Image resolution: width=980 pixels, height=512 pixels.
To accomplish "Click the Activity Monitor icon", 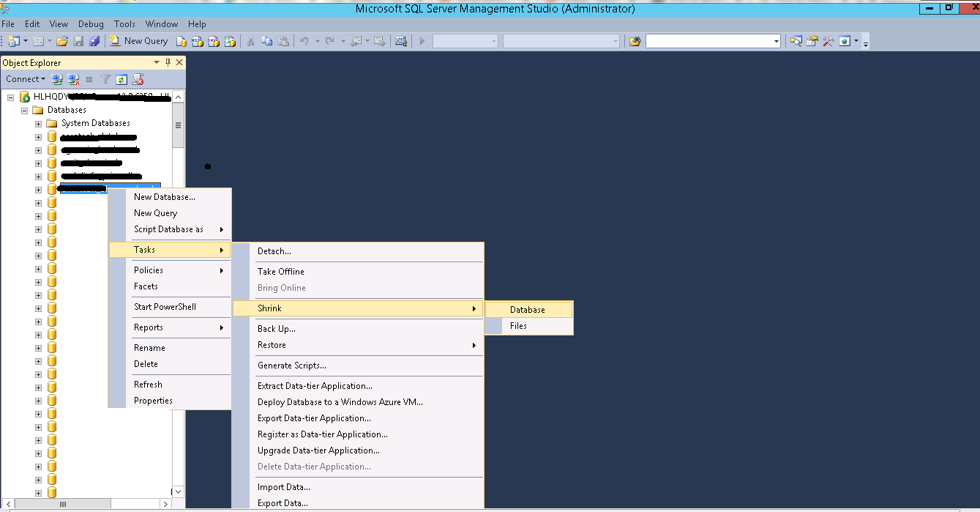I will (x=400, y=41).
